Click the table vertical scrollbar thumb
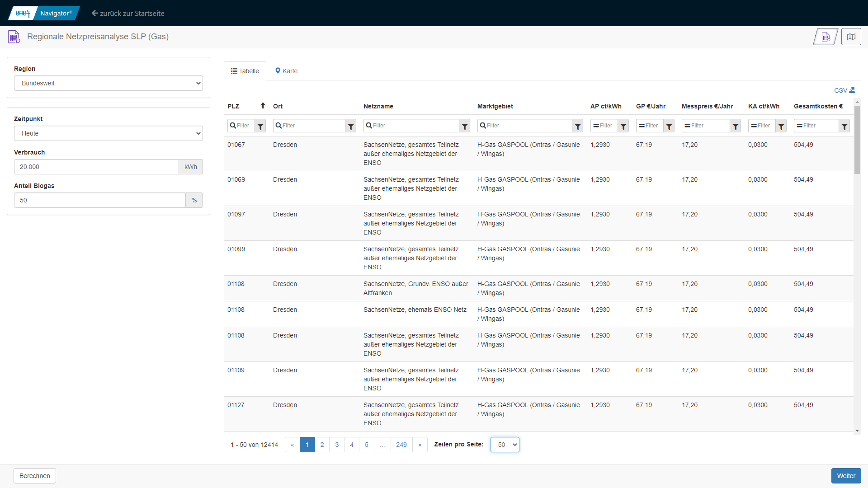This screenshot has width=868, height=488. point(857,140)
